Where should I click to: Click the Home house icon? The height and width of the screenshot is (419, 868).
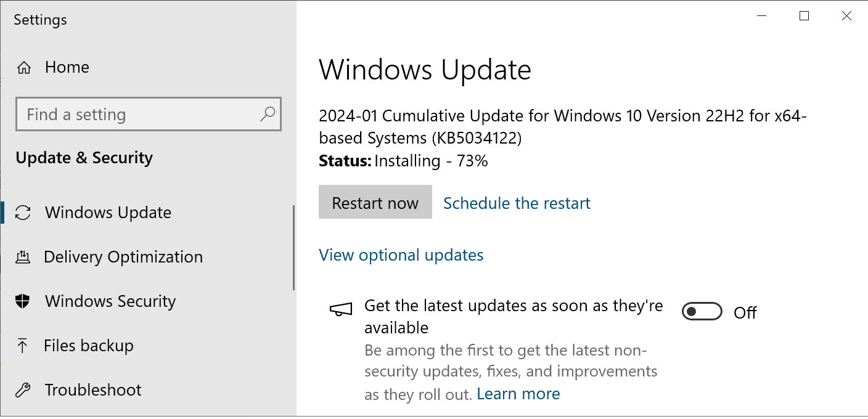pos(23,68)
